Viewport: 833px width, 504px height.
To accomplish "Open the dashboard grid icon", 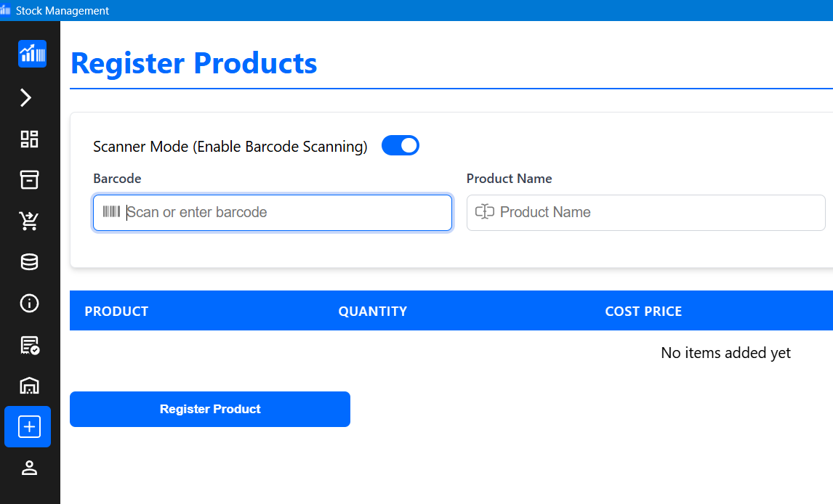I will (29, 139).
